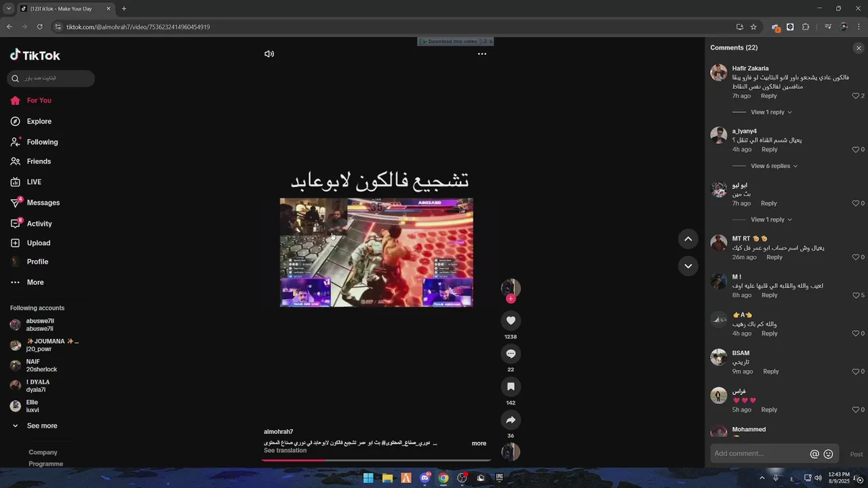
Task: Open the Following feed
Action: [x=34, y=142]
